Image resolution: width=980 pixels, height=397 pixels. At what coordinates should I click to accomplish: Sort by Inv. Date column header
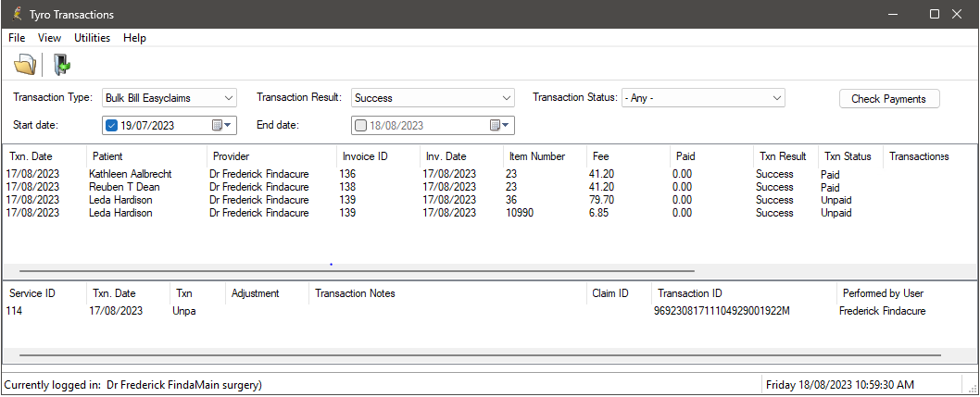tap(462, 156)
